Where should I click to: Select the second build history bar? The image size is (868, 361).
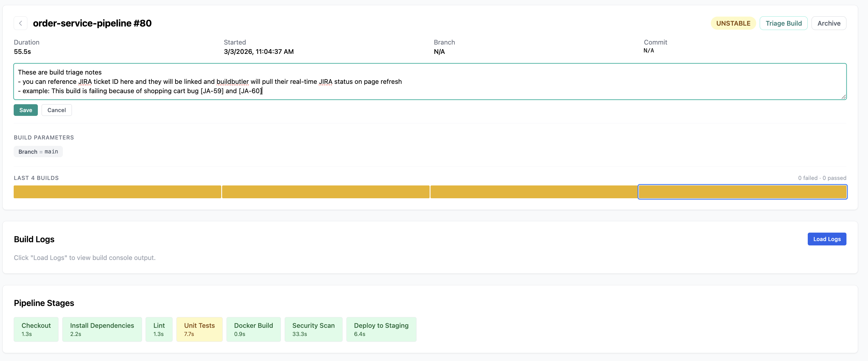[325, 192]
